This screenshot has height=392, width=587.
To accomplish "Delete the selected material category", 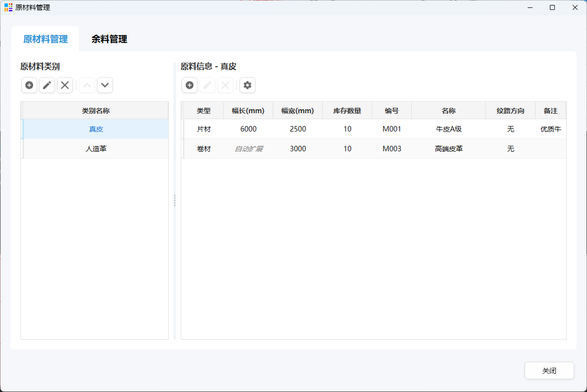I will (64, 85).
